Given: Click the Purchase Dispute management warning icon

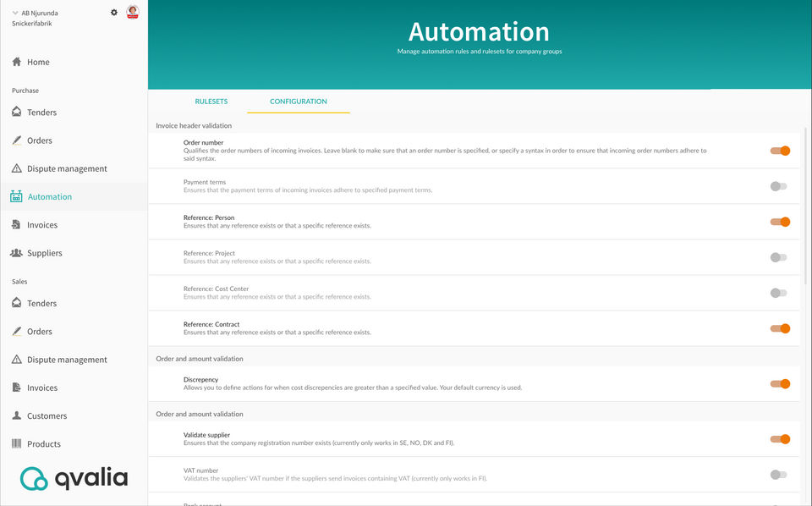Looking at the screenshot, I should (17, 168).
